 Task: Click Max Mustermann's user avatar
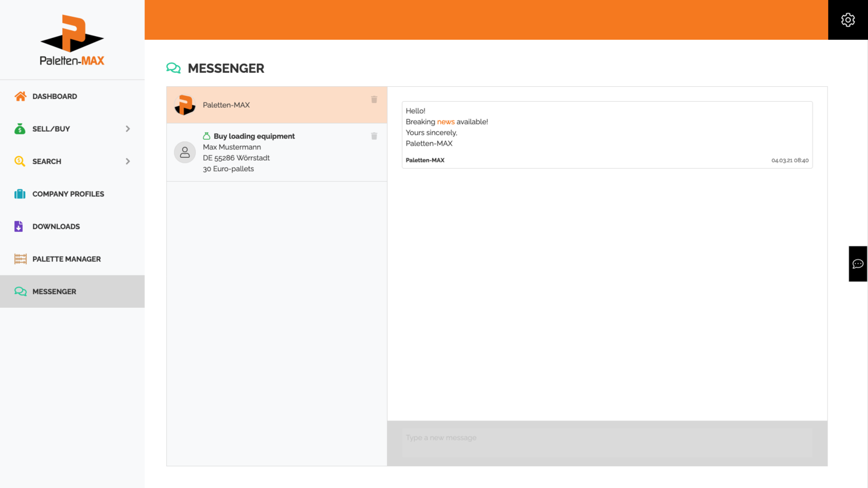pyautogui.click(x=185, y=152)
